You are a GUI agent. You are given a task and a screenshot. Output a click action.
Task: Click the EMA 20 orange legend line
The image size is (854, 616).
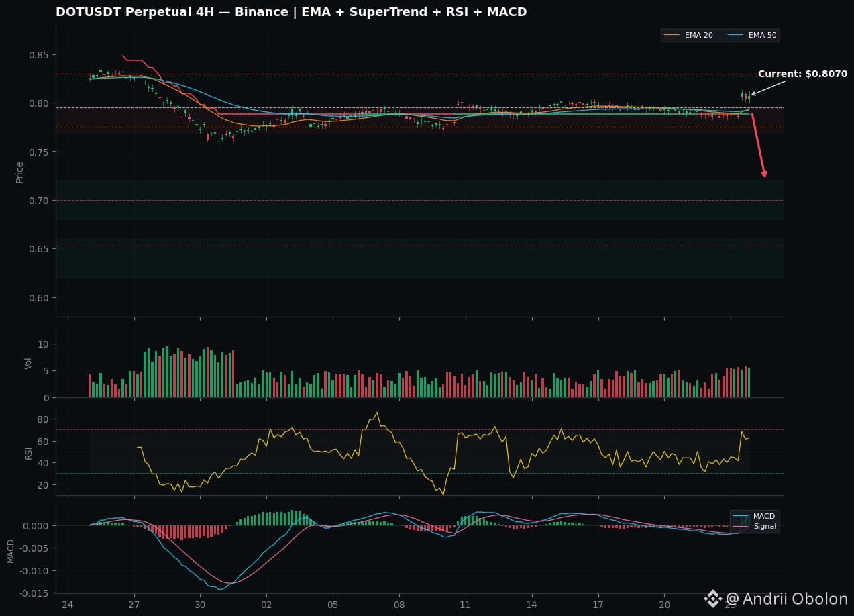(672, 35)
